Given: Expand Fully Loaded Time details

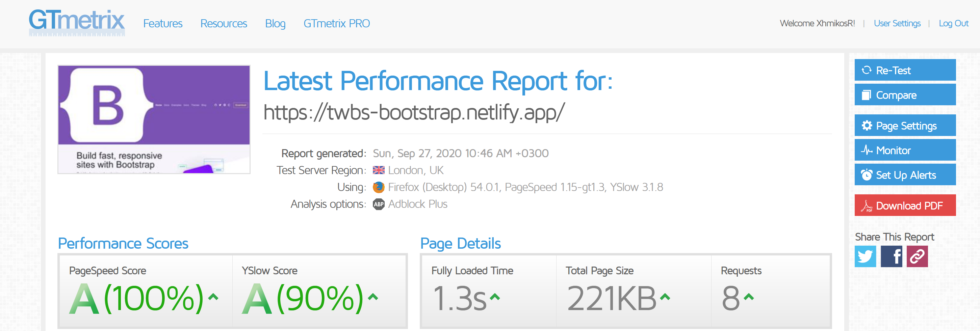Looking at the screenshot, I should tap(495, 298).
